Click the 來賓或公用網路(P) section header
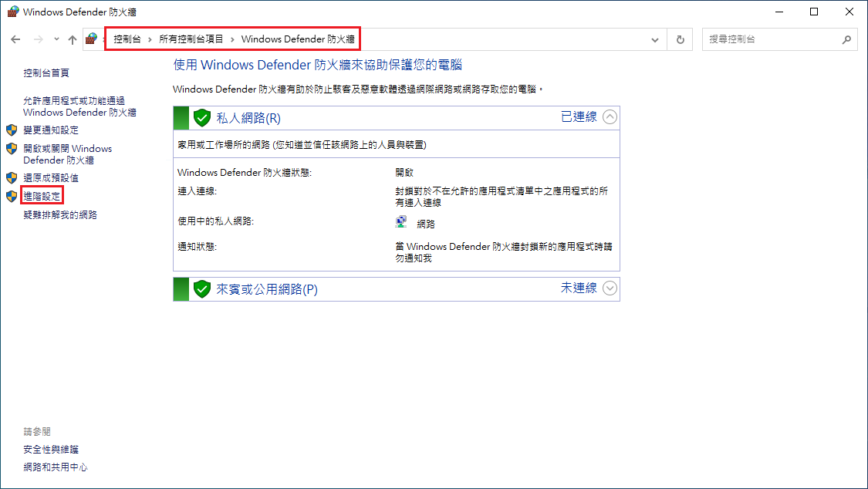The height and width of the screenshot is (489, 868). coord(397,289)
